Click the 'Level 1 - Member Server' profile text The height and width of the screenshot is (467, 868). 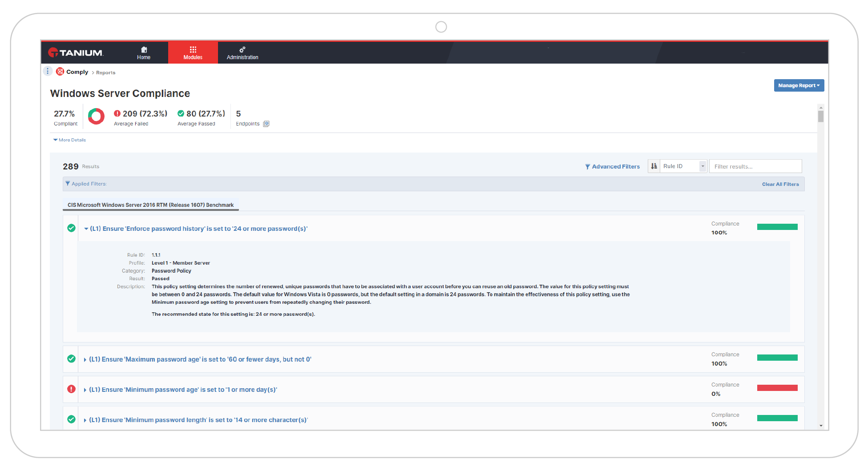pos(181,263)
